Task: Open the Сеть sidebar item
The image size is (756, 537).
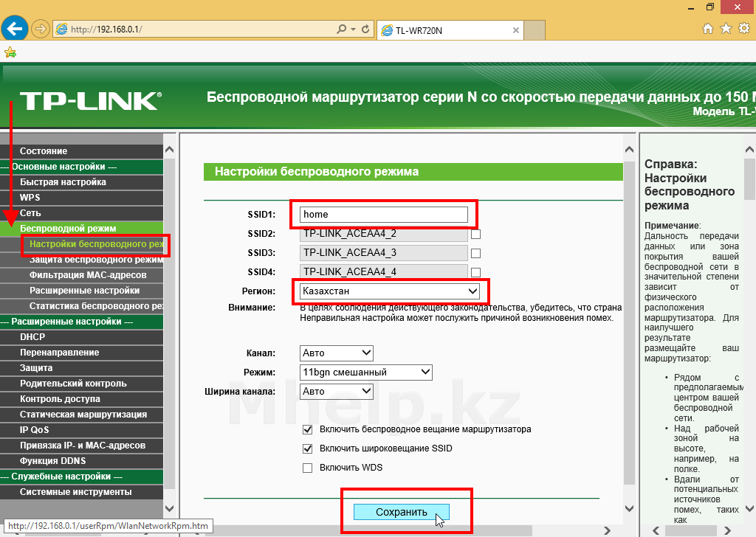Action: (81, 213)
